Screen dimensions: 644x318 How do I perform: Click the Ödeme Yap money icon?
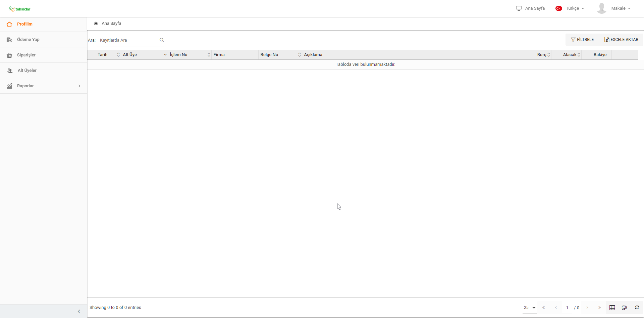click(x=9, y=40)
